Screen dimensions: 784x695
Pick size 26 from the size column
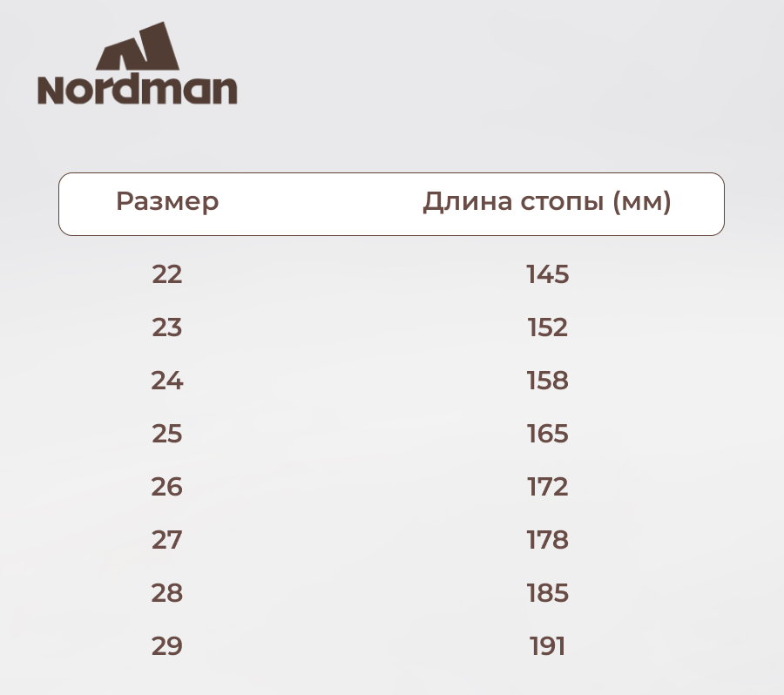tap(167, 487)
